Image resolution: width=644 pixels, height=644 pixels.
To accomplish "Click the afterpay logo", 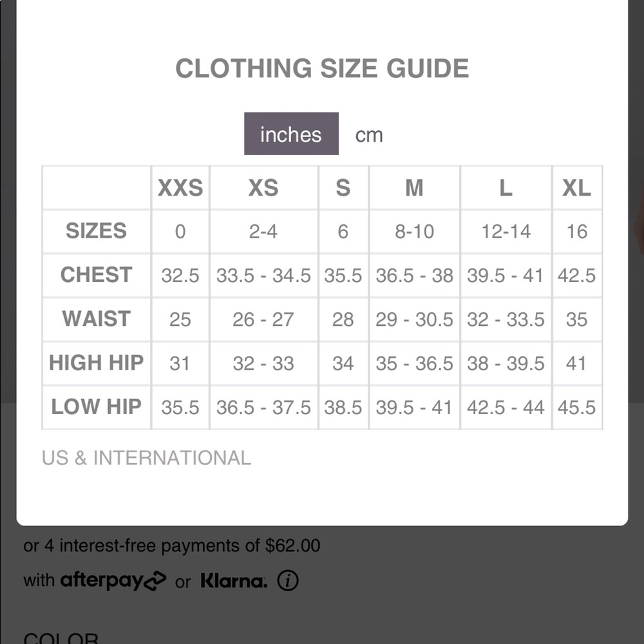I will pyautogui.click(x=113, y=580).
